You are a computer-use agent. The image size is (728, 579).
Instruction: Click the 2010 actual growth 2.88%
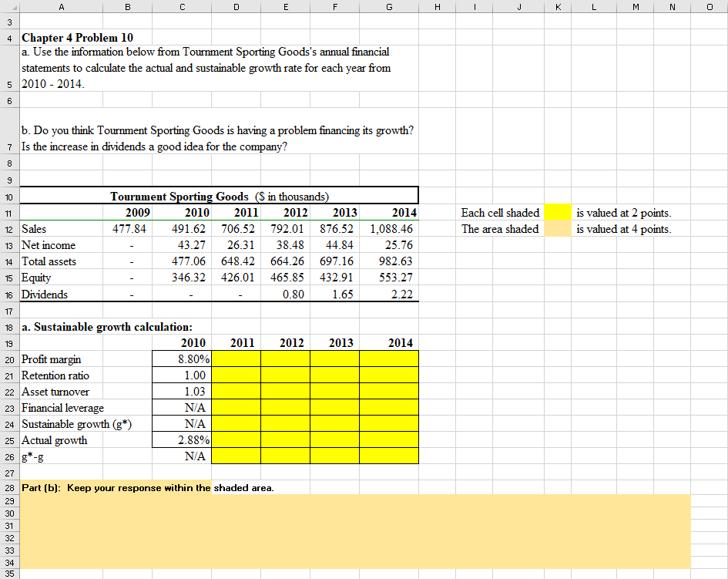pos(193,440)
